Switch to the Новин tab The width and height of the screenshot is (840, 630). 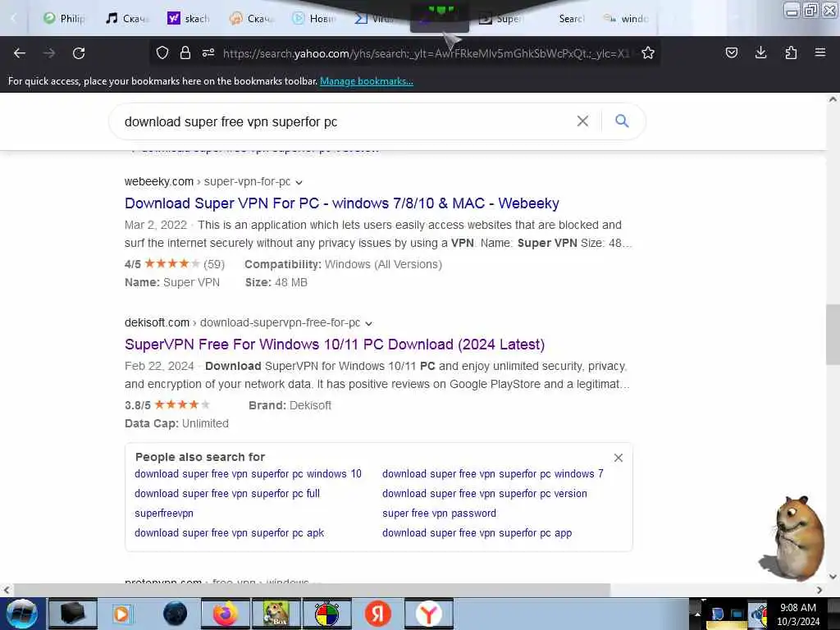pyautogui.click(x=313, y=19)
